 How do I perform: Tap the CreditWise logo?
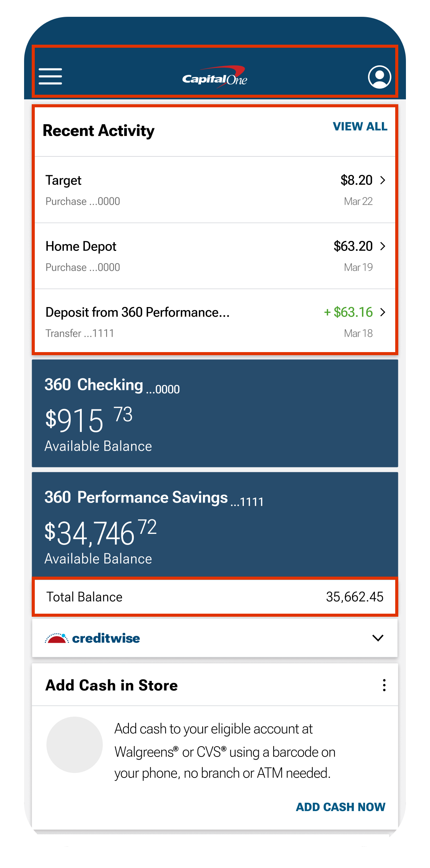click(92, 638)
